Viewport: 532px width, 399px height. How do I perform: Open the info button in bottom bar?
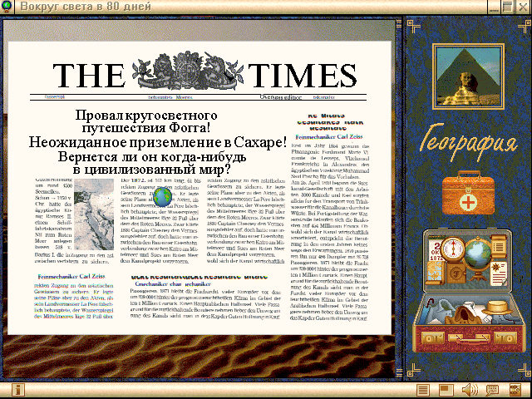point(18,390)
